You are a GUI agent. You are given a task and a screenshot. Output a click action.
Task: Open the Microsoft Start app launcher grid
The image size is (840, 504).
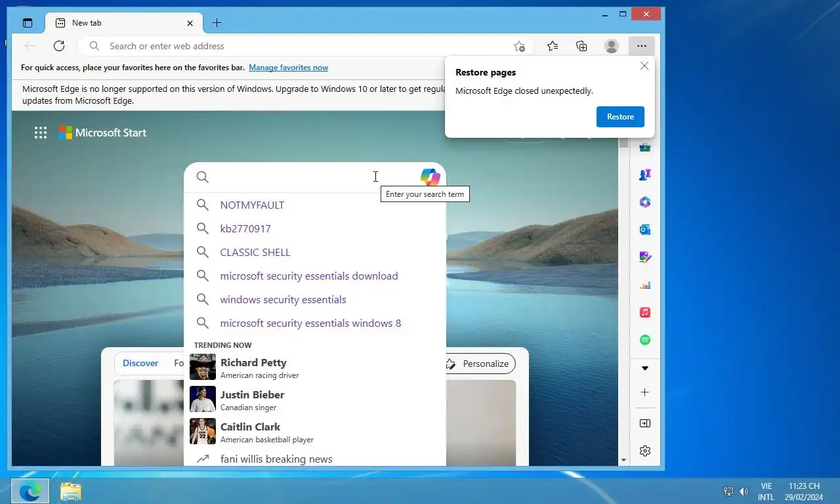[41, 133]
